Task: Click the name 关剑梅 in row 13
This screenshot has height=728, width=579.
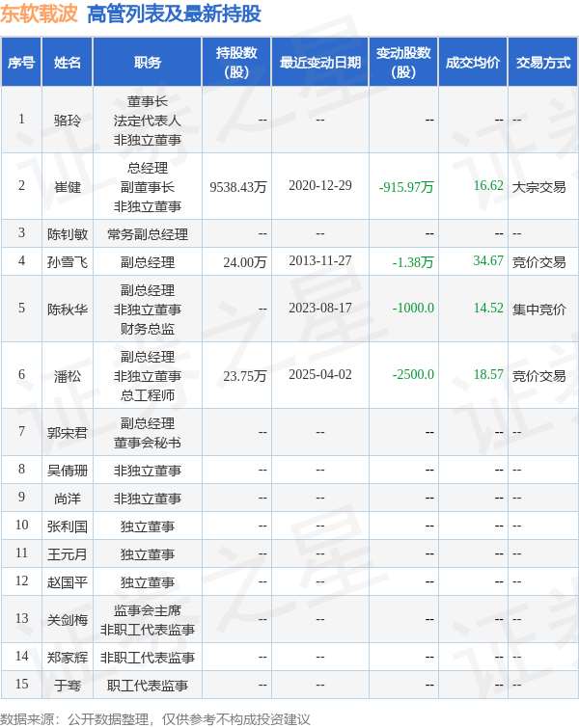Action: coord(68,620)
